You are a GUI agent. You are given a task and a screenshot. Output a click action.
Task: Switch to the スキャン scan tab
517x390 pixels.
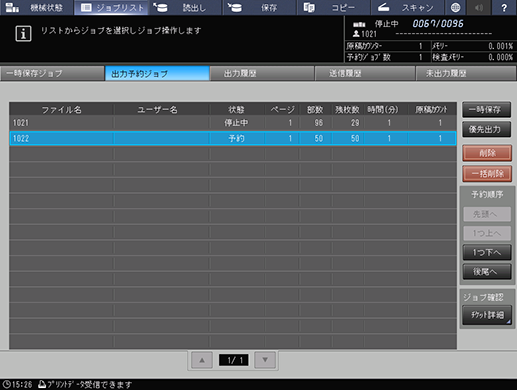pyautogui.click(x=407, y=7)
